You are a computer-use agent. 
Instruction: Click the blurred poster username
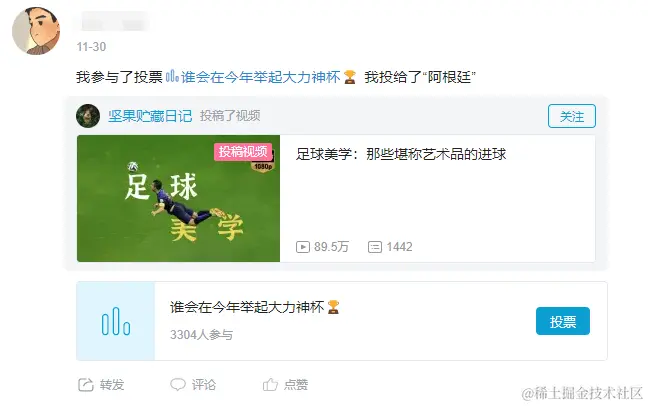112,21
